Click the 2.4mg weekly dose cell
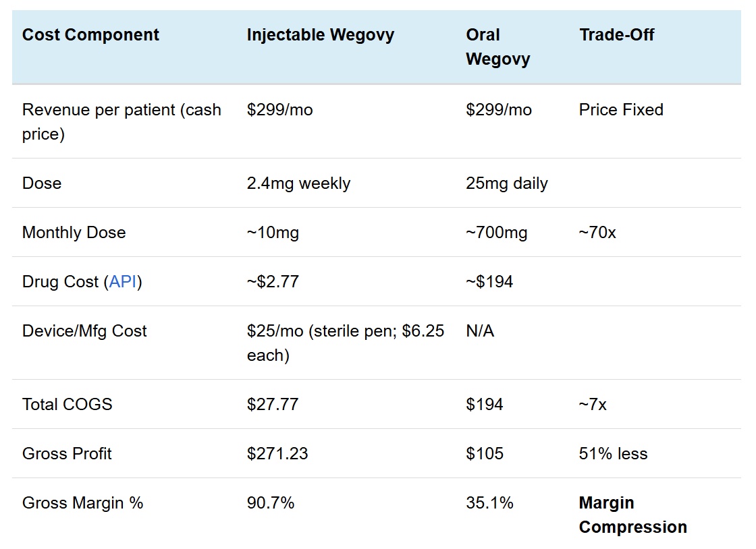 tap(298, 183)
